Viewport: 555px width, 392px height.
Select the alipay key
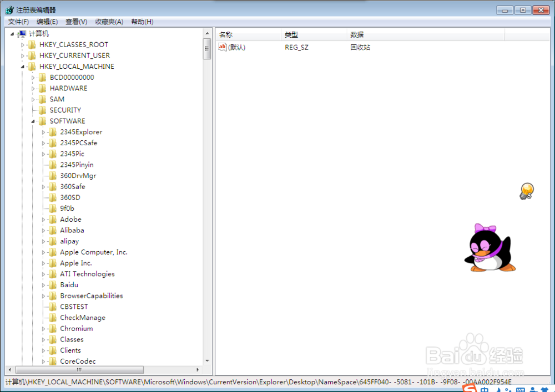pos(69,241)
